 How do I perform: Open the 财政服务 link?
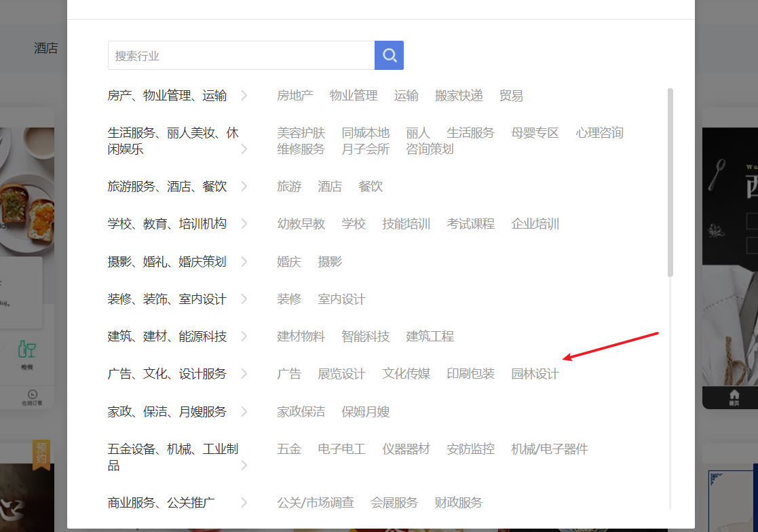pos(458,502)
